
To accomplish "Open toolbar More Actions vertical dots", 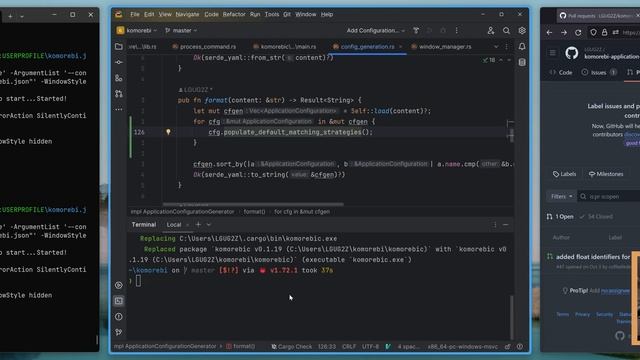I will click(457, 31).
